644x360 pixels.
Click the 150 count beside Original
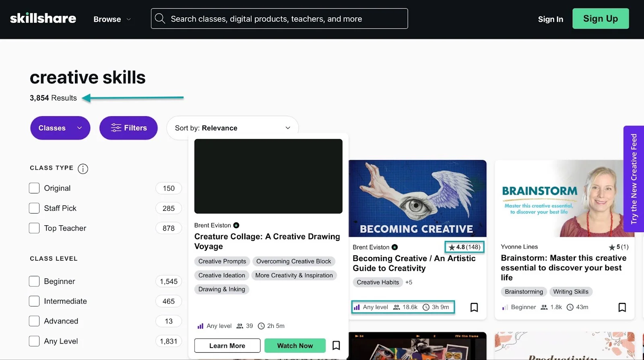pyautogui.click(x=169, y=188)
